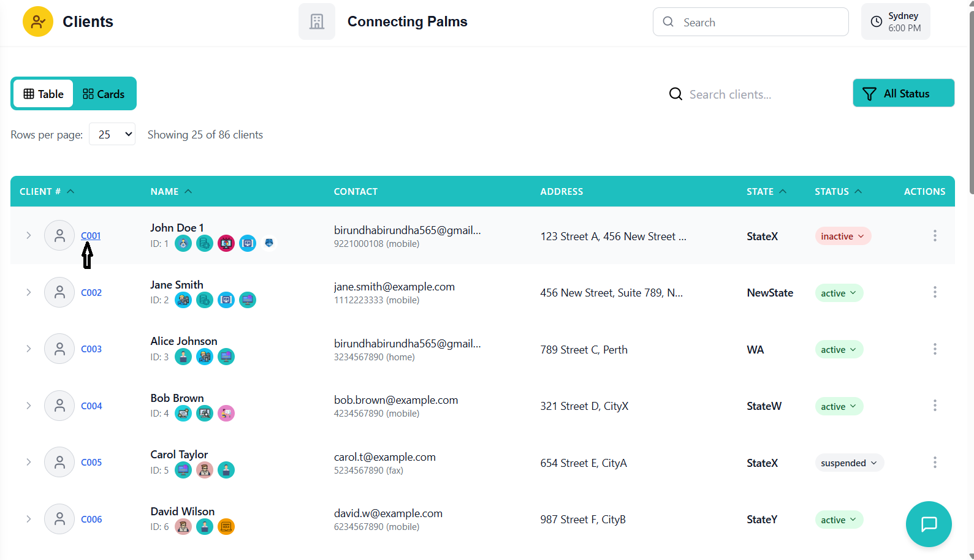
Task: Switch to Table view
Action: tap(44, 94)
